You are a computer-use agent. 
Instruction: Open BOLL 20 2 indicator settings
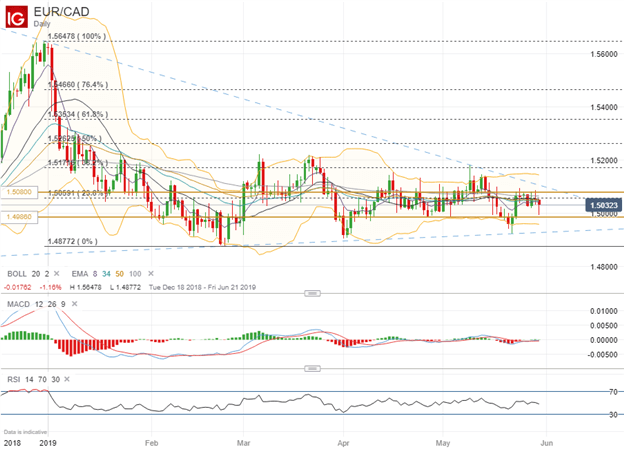pyautogui.click(x=28, y=274)
